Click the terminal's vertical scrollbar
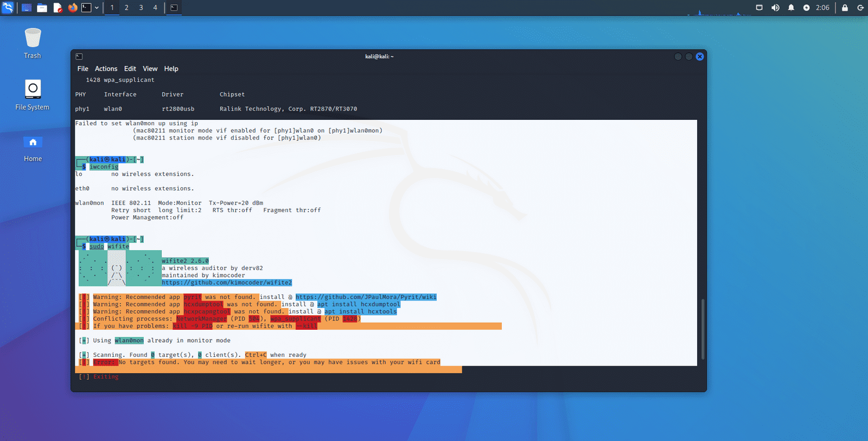868x441 pixels. [x=703, y=328]
